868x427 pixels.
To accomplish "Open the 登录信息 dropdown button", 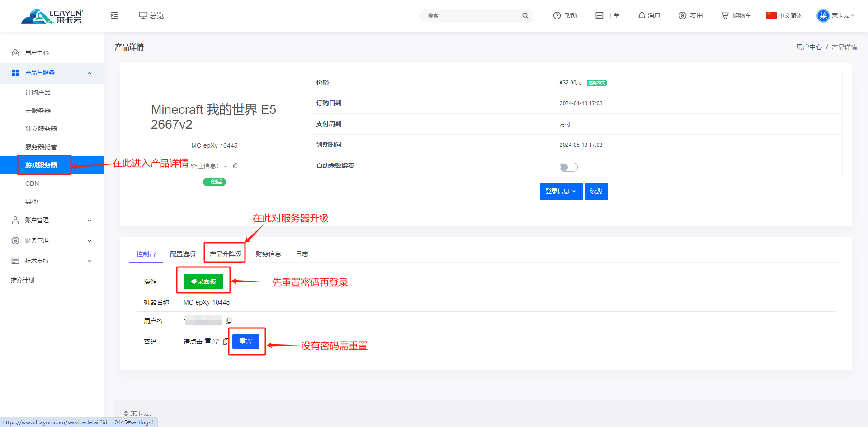I will click(561, 191).
